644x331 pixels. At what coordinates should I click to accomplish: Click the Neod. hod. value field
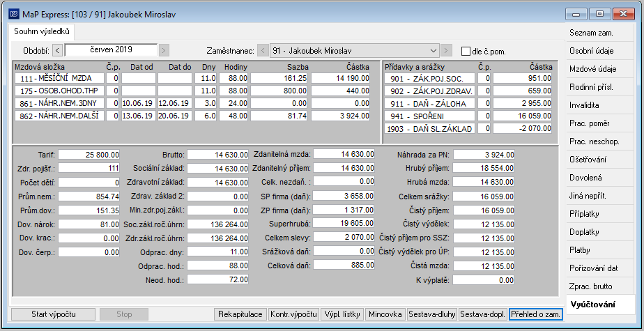(218, 279)
